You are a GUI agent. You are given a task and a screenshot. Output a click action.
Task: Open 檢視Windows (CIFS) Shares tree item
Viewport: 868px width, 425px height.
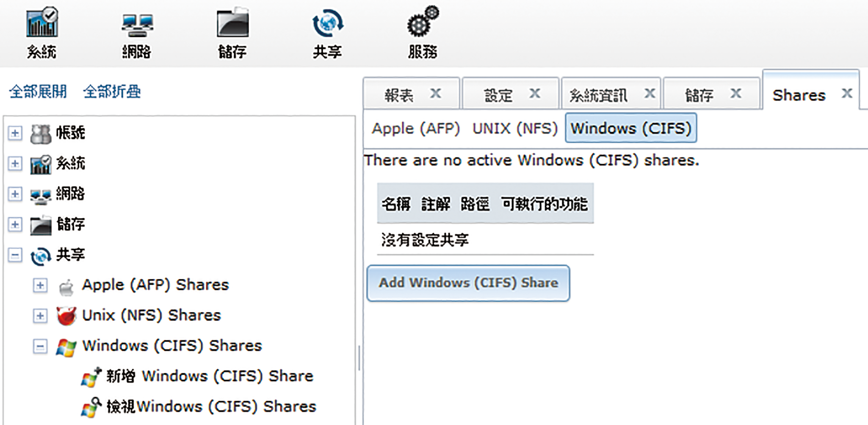click(x=211, y=407)
